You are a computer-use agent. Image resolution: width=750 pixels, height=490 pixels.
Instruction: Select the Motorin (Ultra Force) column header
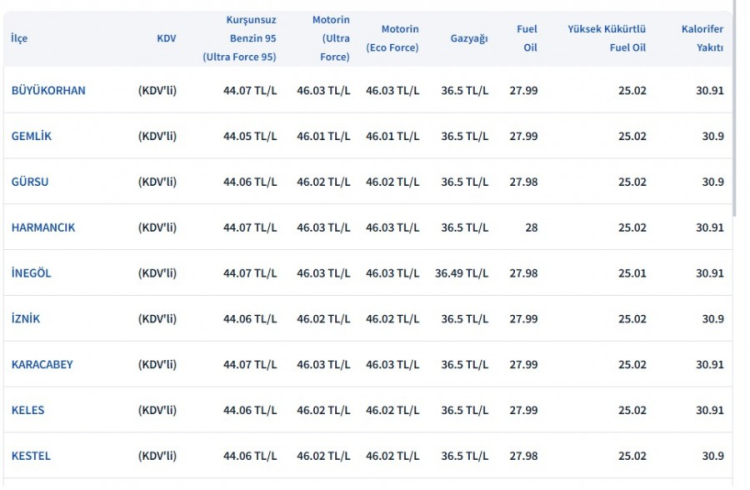[x=330, y=38]
